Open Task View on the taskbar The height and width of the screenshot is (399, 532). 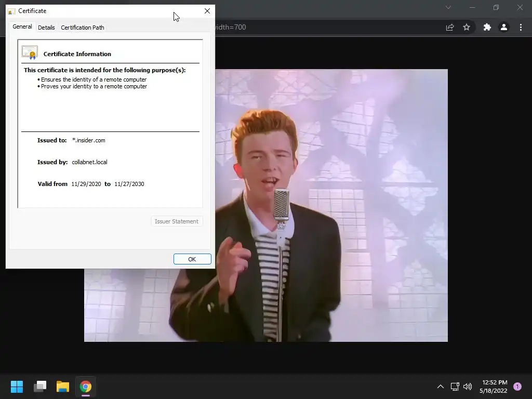(x=40, y=387)
